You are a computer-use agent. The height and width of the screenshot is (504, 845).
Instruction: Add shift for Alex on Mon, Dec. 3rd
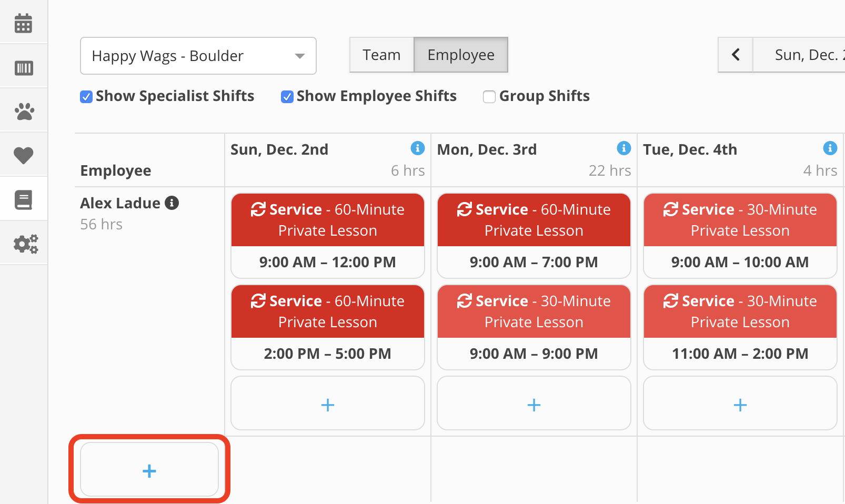tap(534, 404)
